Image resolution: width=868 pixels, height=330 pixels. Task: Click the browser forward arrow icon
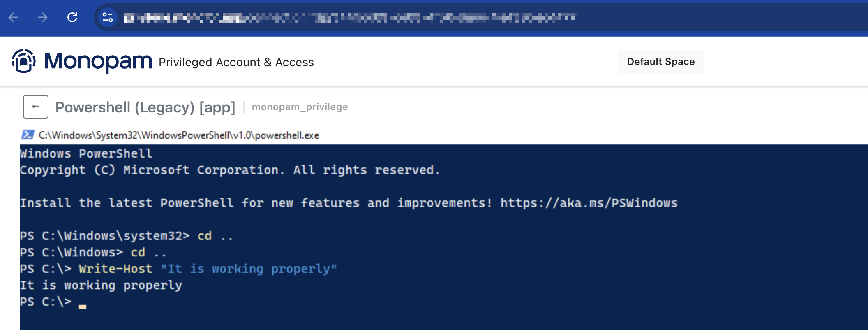click(44, 17)
